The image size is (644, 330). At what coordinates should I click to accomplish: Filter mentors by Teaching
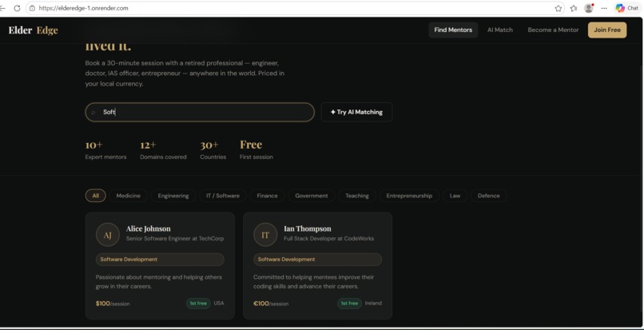(357, 196)
